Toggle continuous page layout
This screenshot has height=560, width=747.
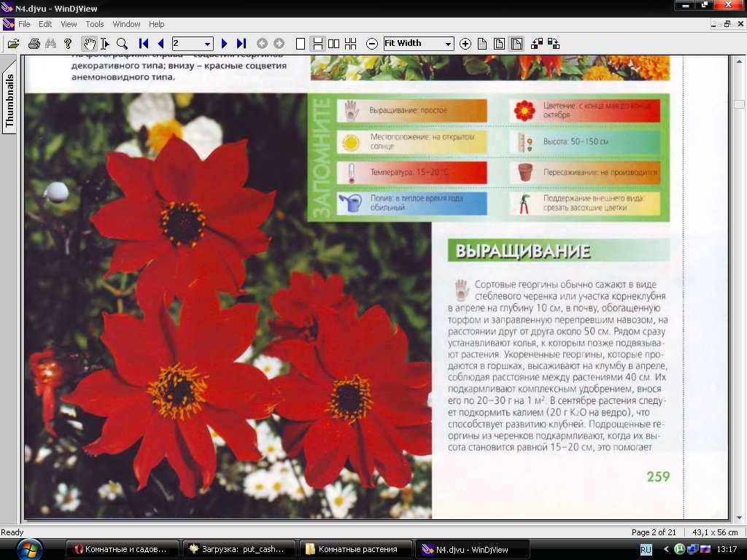pyautogui.click(x=317, y=44)
